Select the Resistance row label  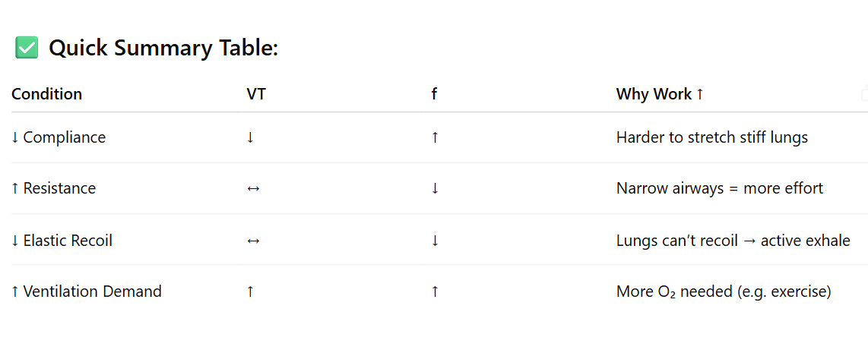pos(54,188)
